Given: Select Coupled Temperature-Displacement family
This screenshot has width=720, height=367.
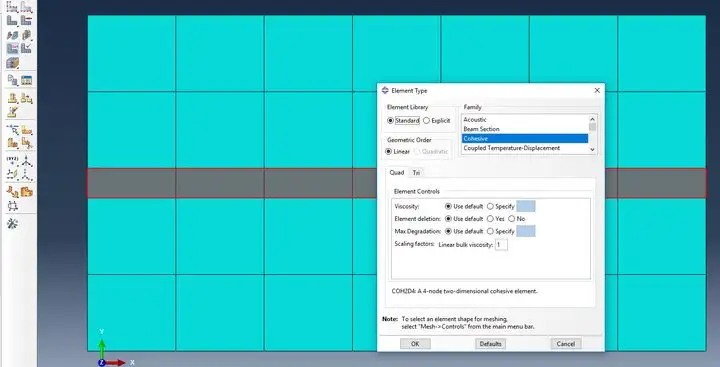Looking at the screenshot, I should click(524, 148).
